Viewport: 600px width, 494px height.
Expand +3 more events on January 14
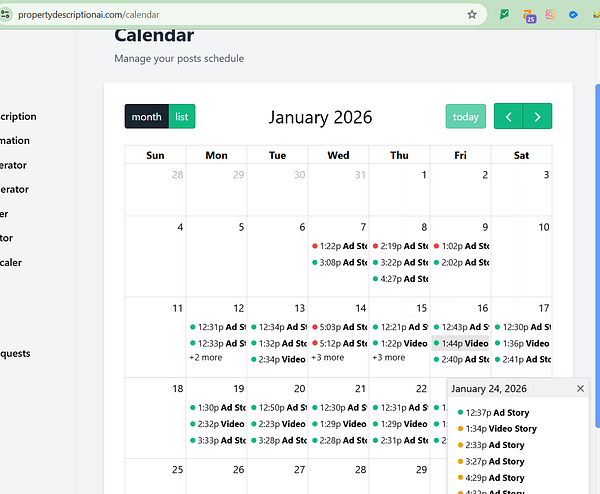[328, 357]
